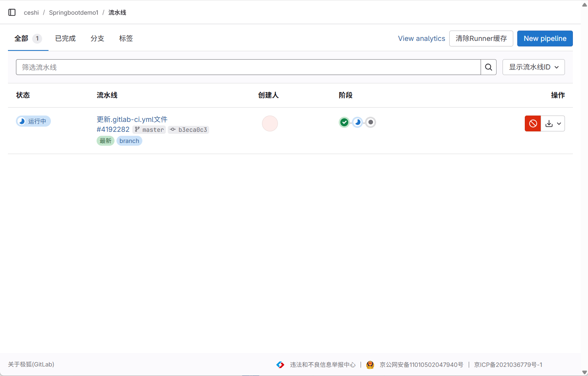Download pipeline artifacts via download icon
The width and height of the screenshot is (588, 376).
[x=549, y=123]
